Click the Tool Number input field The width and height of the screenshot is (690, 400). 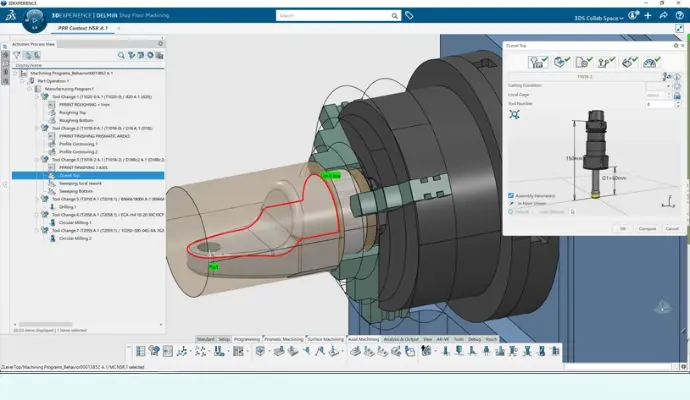(x=660, y=104)
